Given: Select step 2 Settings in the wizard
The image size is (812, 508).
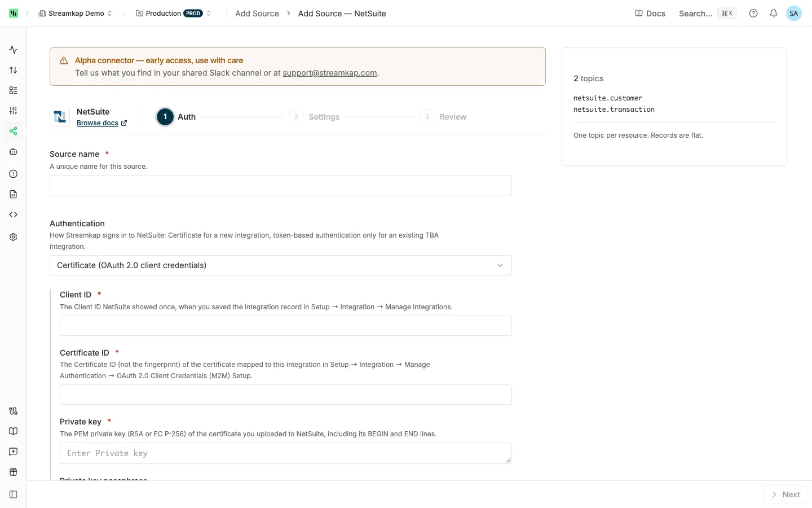Looking at the screenshot, I should [x=314, y=117].
